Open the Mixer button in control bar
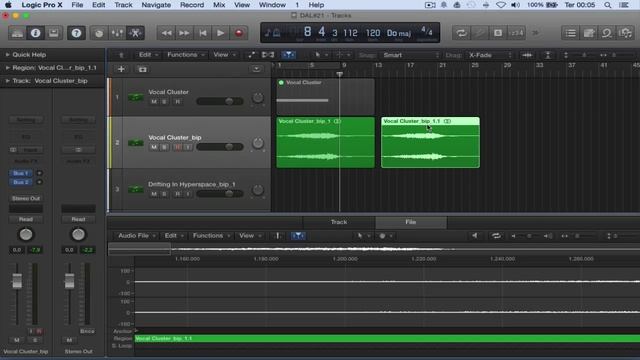 tap(118, 33)
